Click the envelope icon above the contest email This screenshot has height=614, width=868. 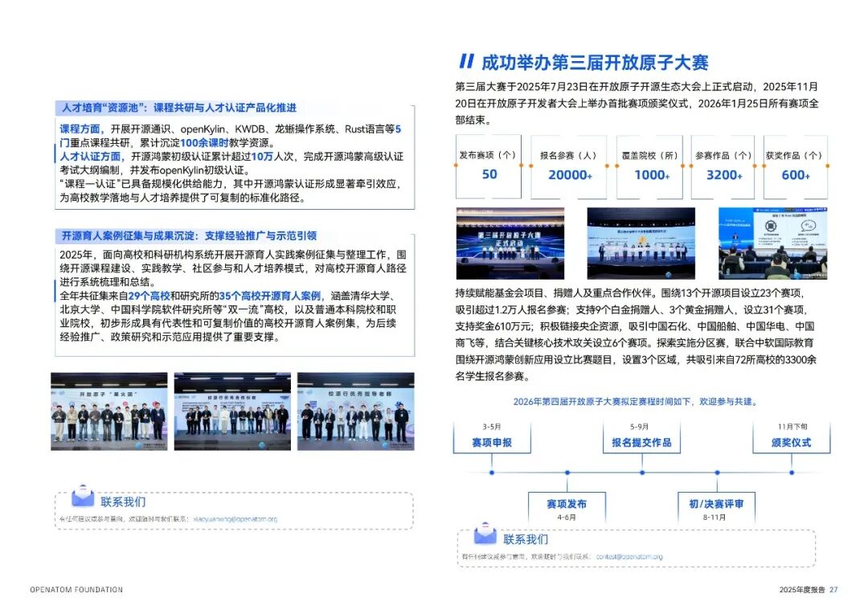tap(485, 534)
